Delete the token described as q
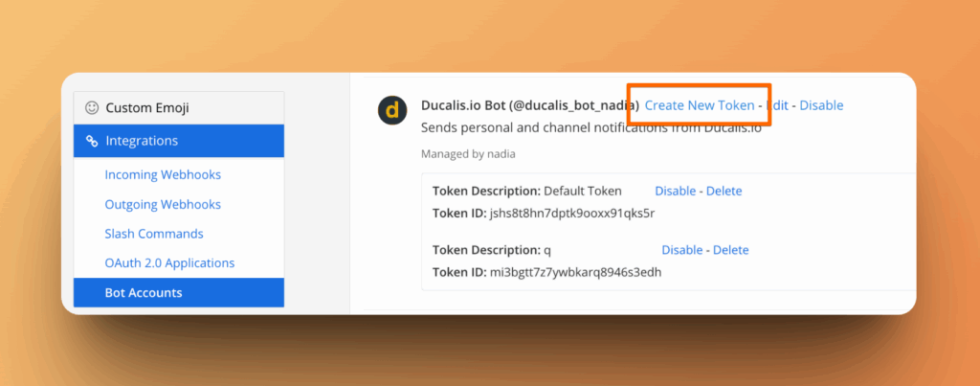The width and height of the screenshot is (980, 386). 730,250
